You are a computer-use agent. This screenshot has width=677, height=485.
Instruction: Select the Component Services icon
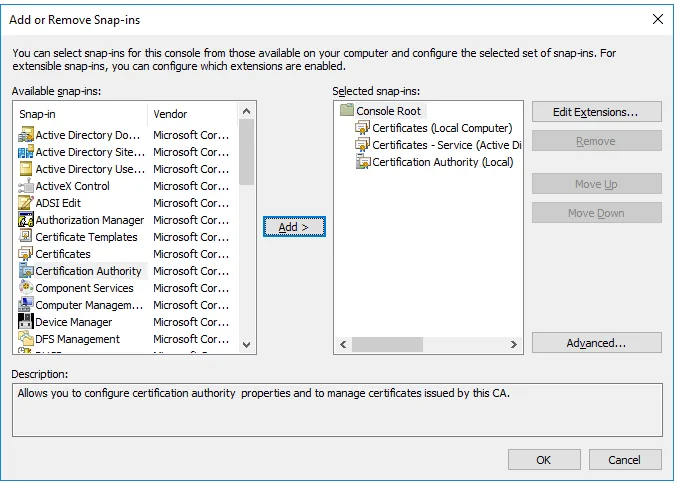coord(26,288)
